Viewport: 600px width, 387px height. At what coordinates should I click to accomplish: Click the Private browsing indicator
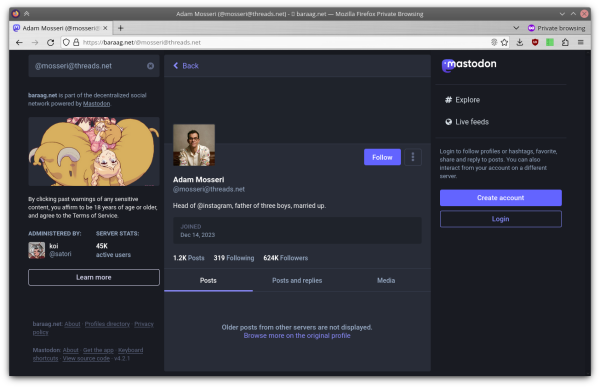click(x=556, y=28)
